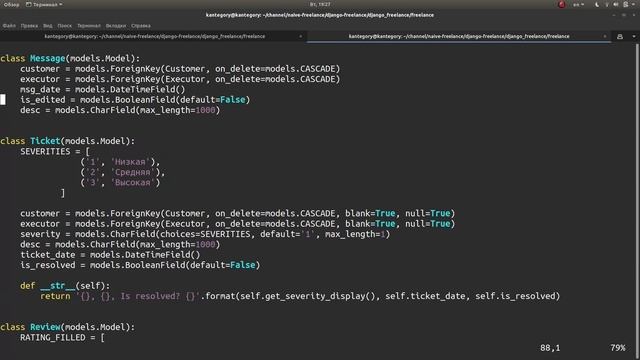
Task: Open the clock and calendar panel
Action: click(x=320, y=4)
